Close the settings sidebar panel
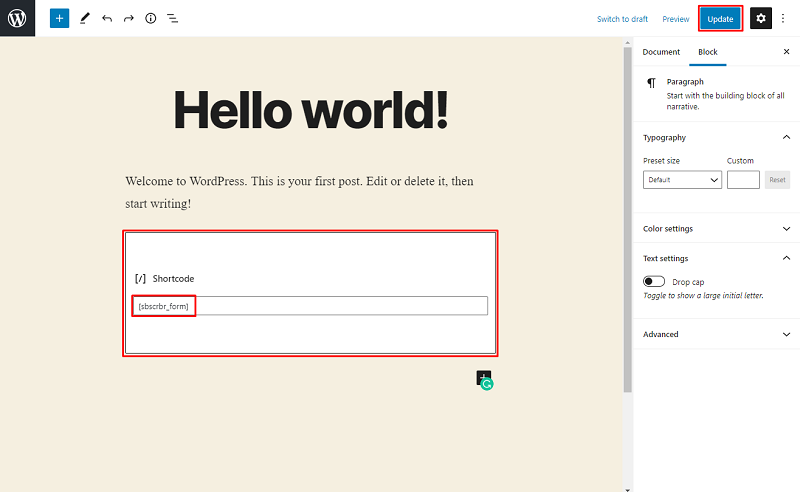 pos(786,52)
